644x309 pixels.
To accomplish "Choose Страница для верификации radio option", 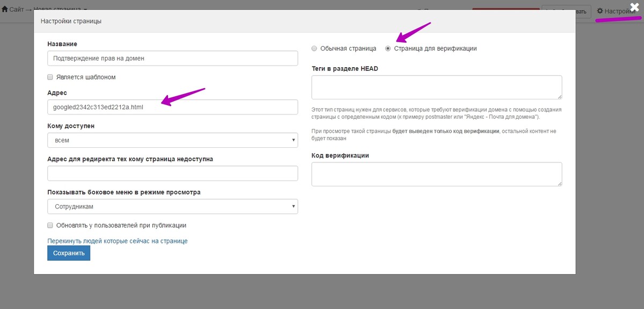I will [x=388, y=48].
